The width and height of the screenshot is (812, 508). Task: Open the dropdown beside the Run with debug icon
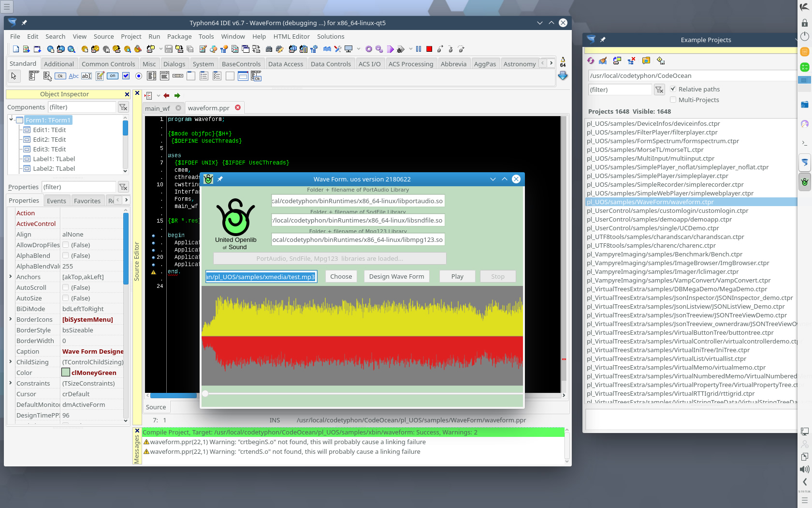(411, 49)
